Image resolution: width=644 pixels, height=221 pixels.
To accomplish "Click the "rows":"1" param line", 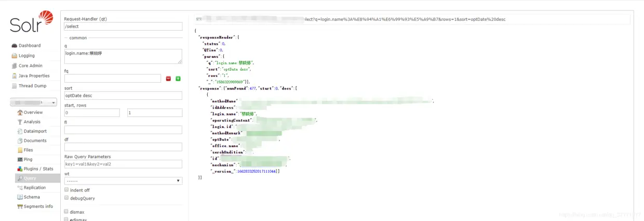I will (218, 75).
